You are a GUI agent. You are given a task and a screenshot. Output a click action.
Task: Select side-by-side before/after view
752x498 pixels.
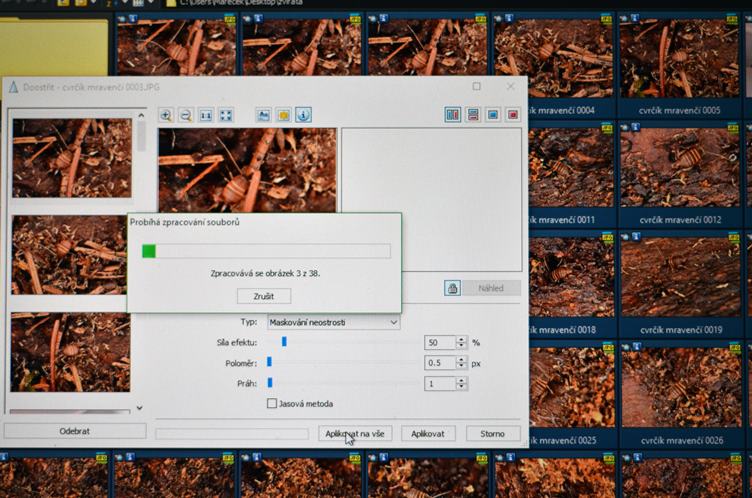[453, 115]
